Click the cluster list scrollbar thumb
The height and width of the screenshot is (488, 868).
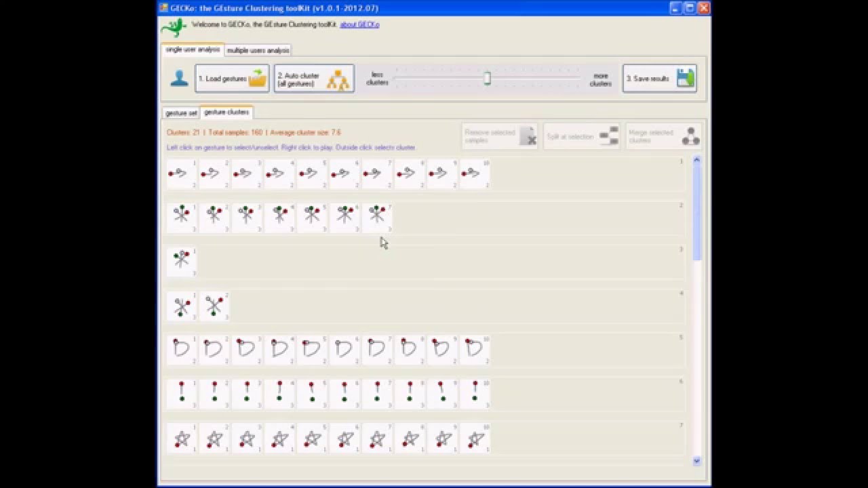coord(696,212)
